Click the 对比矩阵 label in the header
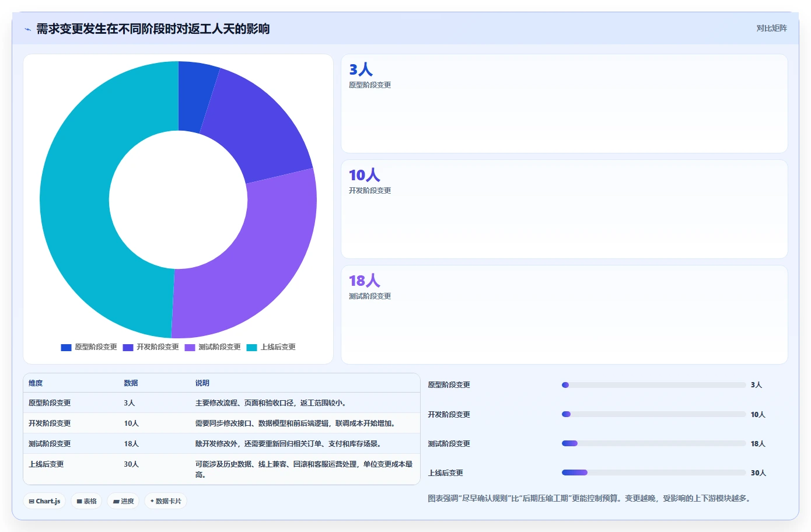Viewport: 811px width, 532px height. pyautogui.click(x=771, y=28)
